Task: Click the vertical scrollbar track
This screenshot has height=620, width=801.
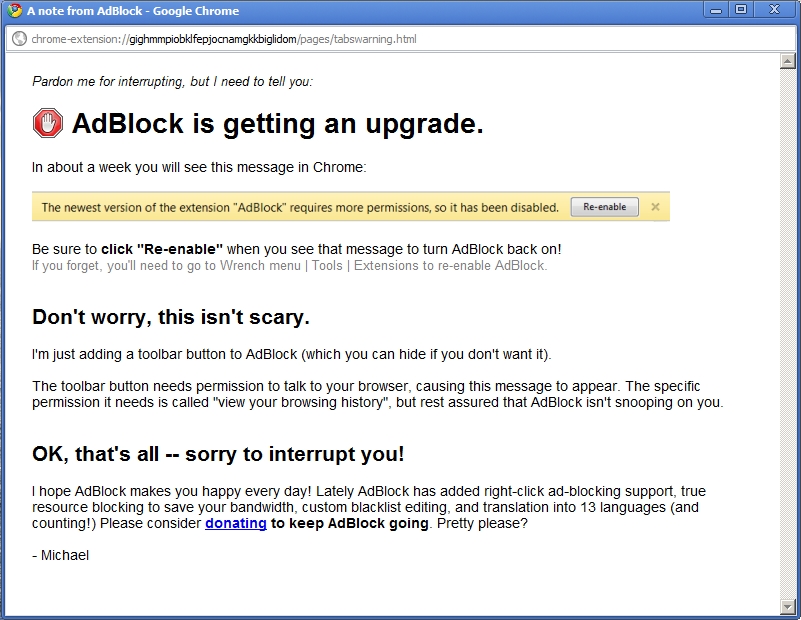Action: pyautogui.click(x=787, y=330)
